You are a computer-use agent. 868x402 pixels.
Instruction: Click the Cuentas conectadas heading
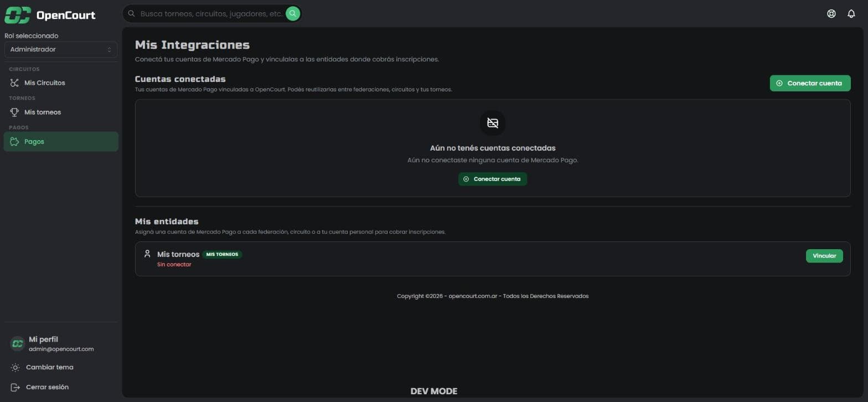point(180,79)
